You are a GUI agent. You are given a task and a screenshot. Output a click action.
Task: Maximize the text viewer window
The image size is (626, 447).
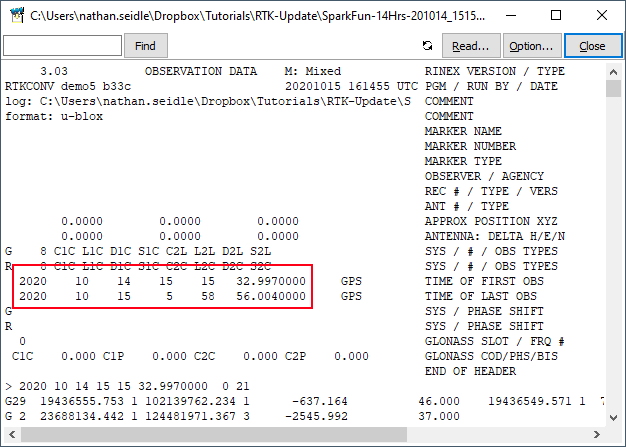pyautogui.click(x=556, y=16)
